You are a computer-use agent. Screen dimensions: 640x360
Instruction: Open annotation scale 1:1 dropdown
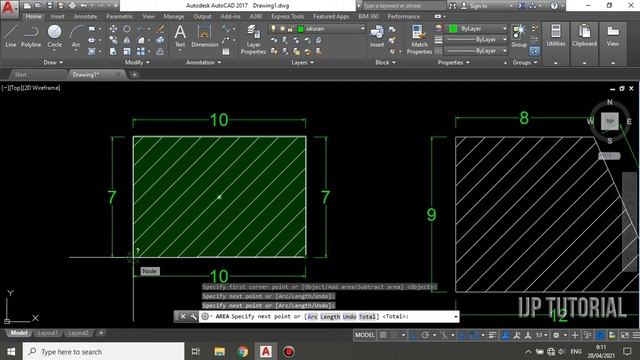(x=542, y=335)
